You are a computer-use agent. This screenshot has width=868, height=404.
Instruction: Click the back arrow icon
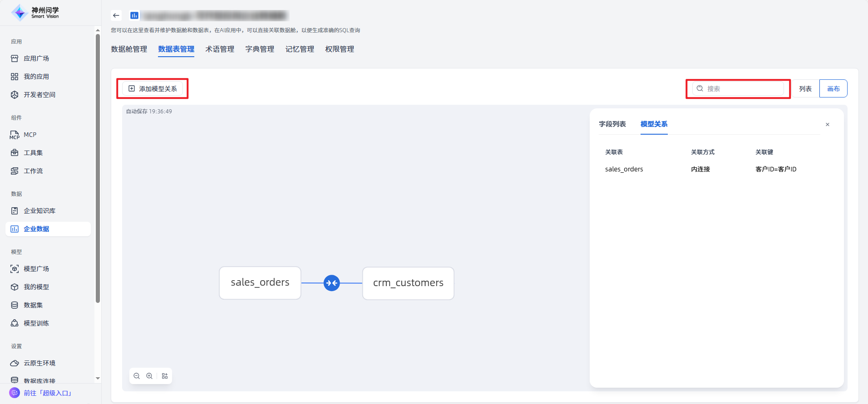(116, 15)
